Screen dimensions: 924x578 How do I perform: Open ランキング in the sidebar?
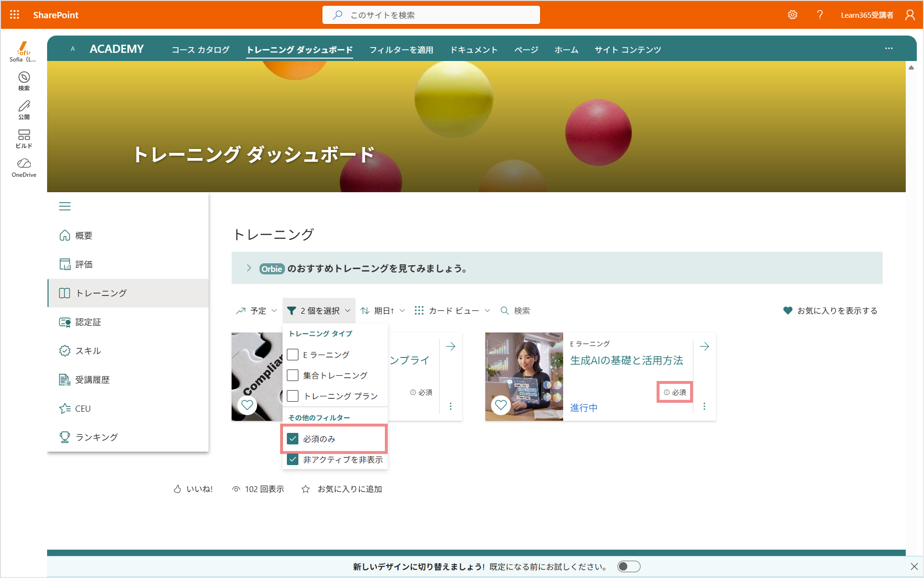click(128, 437)
